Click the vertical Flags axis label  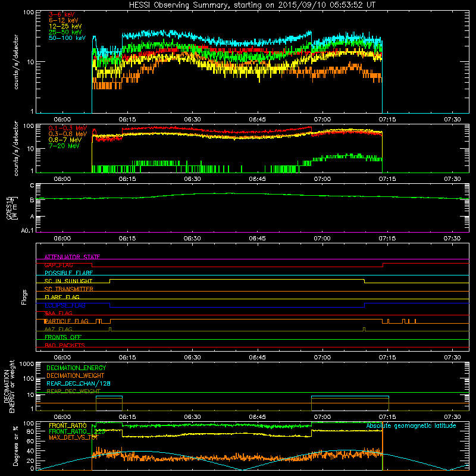(24, 297)
